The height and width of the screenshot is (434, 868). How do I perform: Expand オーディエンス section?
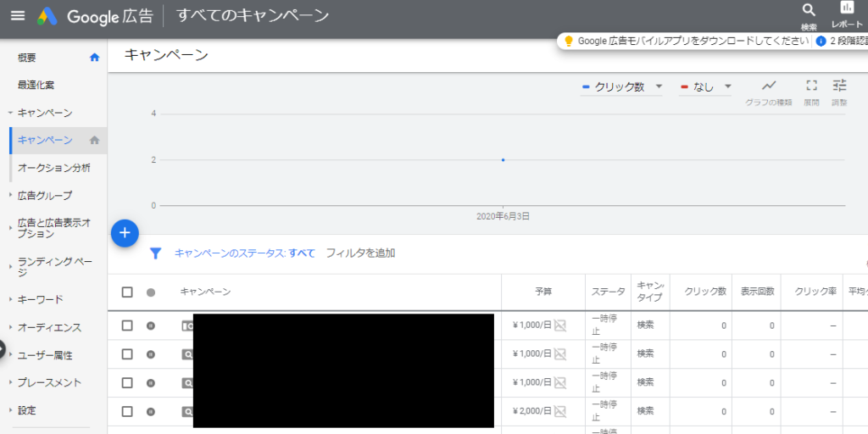pos(10,327)
